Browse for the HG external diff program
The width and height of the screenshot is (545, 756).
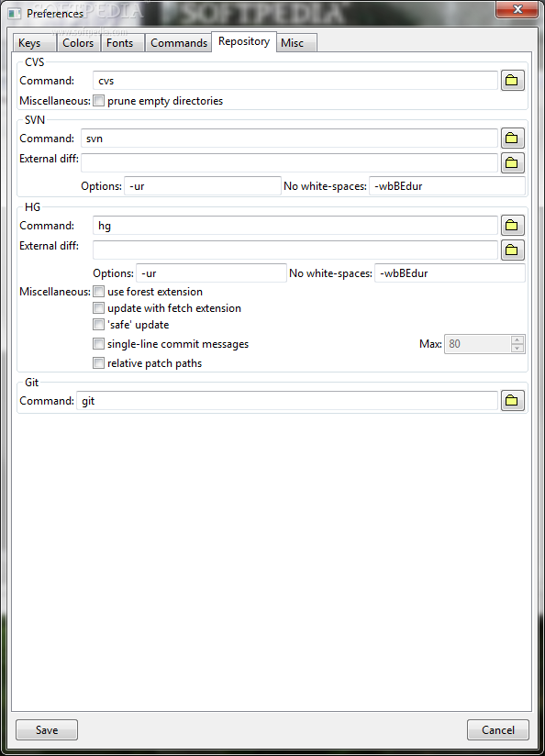512,250
